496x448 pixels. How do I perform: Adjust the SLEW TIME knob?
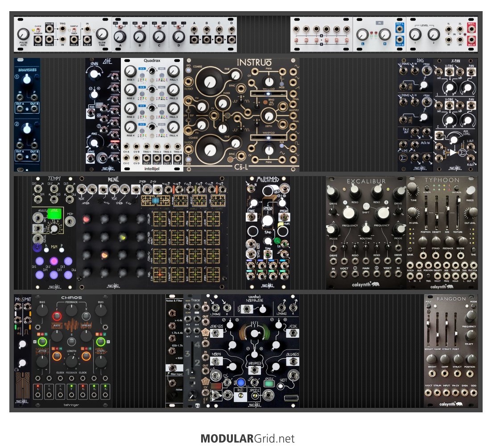pos(102,33)
